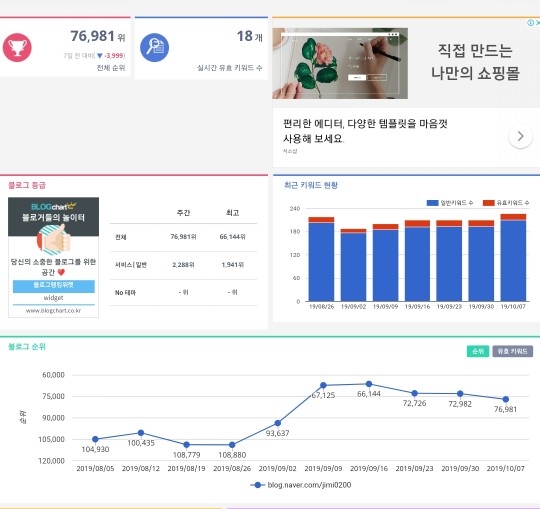Click the 서비스 | 일반 row label
The width and height of the screenshot is (540, 509).
point(131,265)
